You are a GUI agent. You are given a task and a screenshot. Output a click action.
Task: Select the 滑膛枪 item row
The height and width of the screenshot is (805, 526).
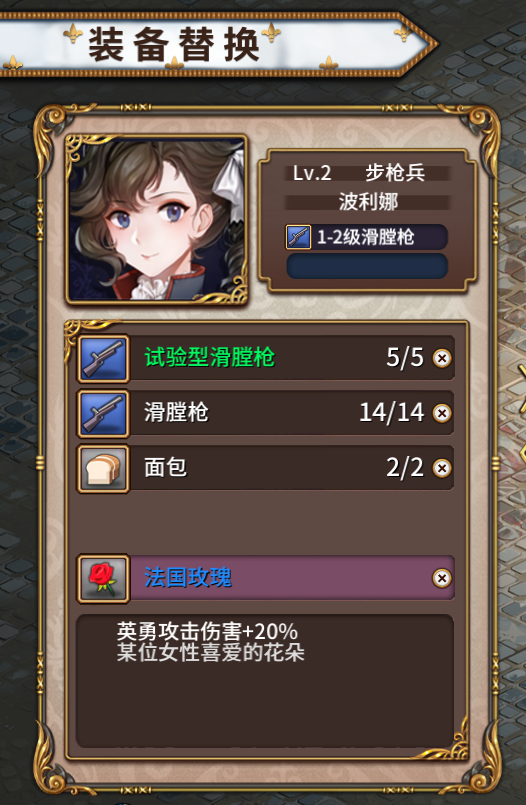pyautogui.click(x=266, y=413)
